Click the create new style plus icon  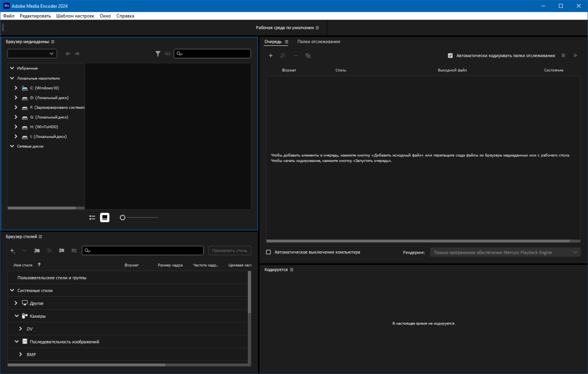pyautogui.click(x=12, y=250)
